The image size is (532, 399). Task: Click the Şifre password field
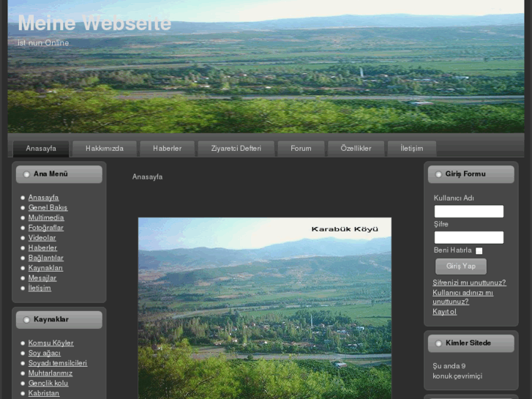tap(469, 237)
